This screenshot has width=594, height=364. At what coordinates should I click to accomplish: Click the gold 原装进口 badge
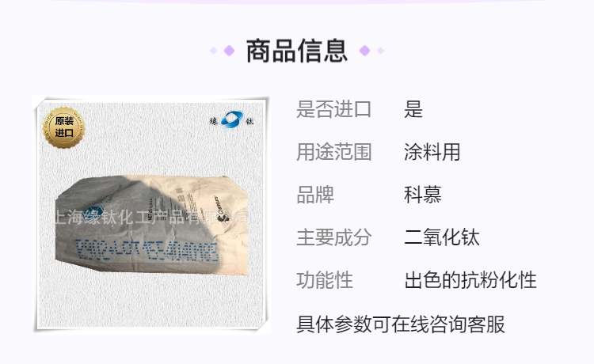(63, 127)
